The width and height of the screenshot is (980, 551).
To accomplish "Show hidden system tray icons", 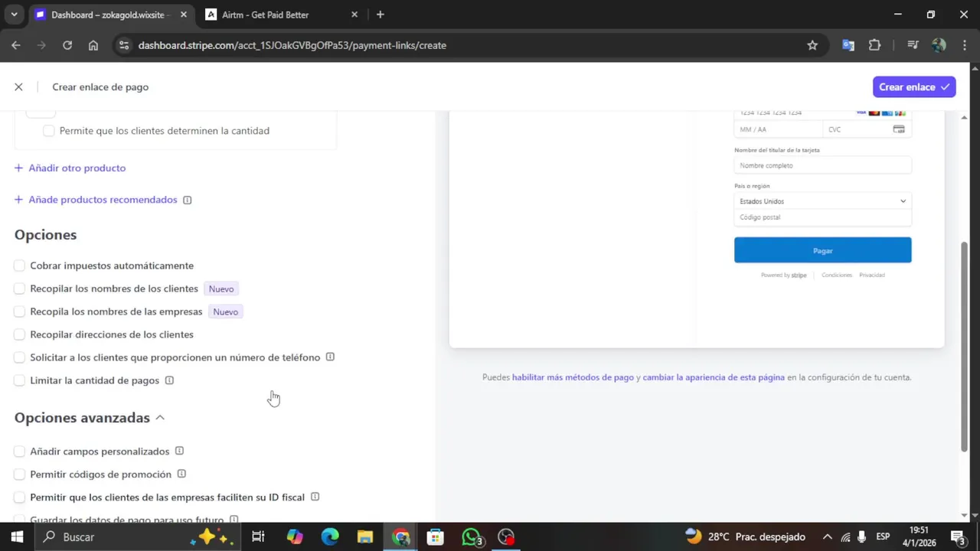I will click(x=828, y=537).
